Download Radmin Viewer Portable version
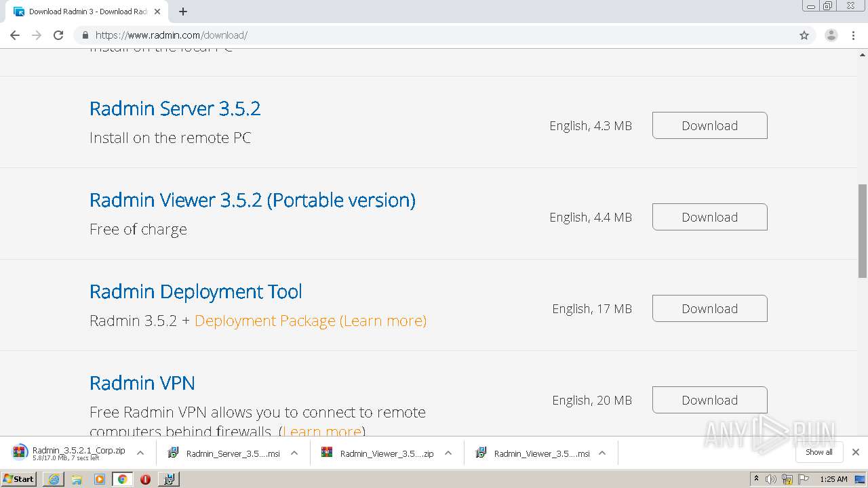The width and height of the screenshot is (868, 488). tap(709, 217)
